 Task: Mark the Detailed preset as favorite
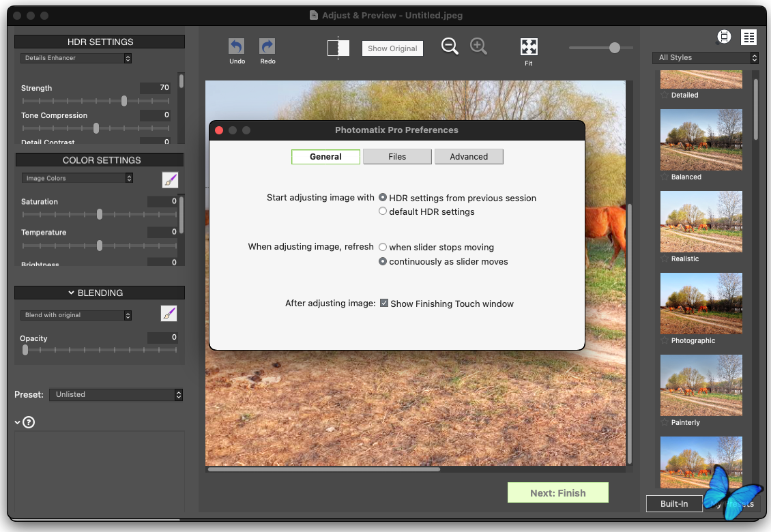665,95
